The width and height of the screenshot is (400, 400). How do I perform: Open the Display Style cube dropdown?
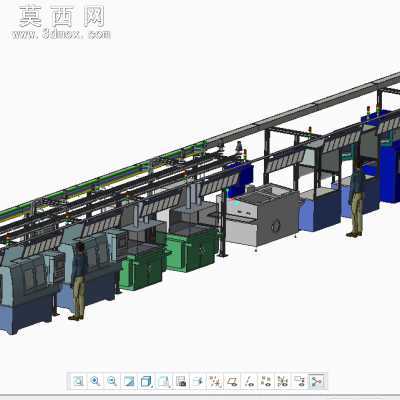point(147,381)
